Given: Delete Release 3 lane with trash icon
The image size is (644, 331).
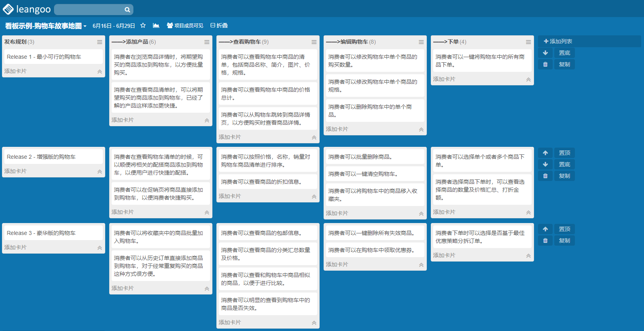Looking at the screenshot, I should pos(545,241).
